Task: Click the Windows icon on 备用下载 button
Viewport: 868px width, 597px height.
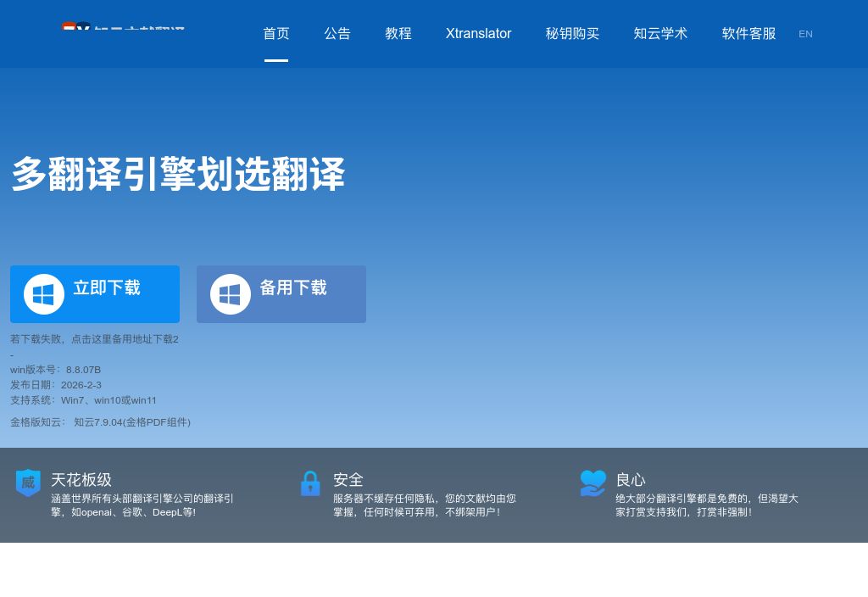Action: tap(230, 294)
